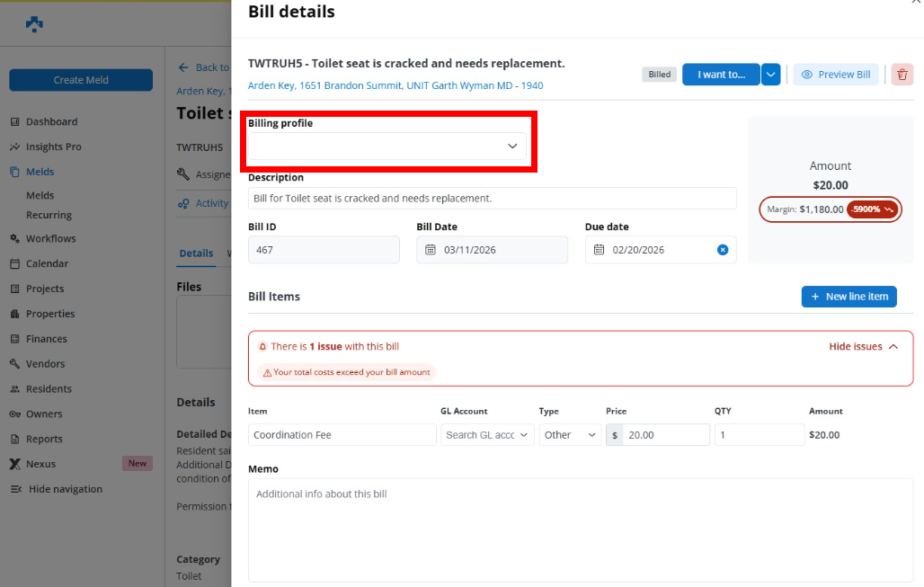
Task: Collapse issues with Hide issues toggle
Action: 863,347
